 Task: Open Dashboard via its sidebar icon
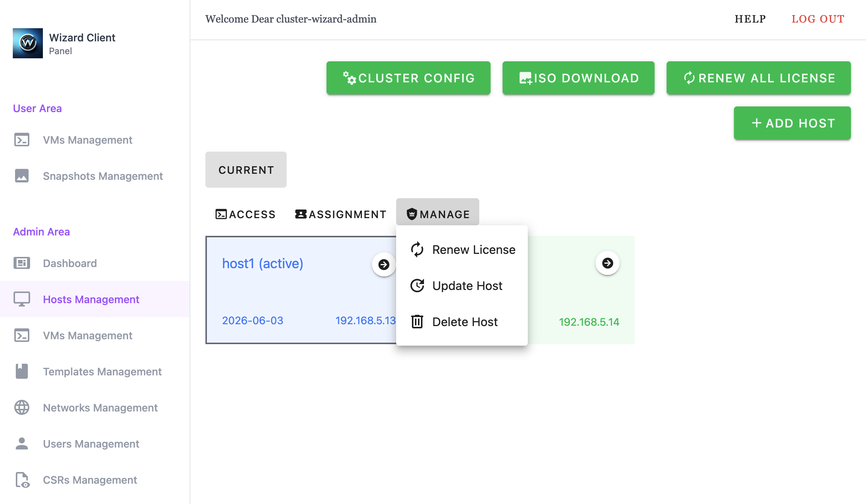[22, 263]
